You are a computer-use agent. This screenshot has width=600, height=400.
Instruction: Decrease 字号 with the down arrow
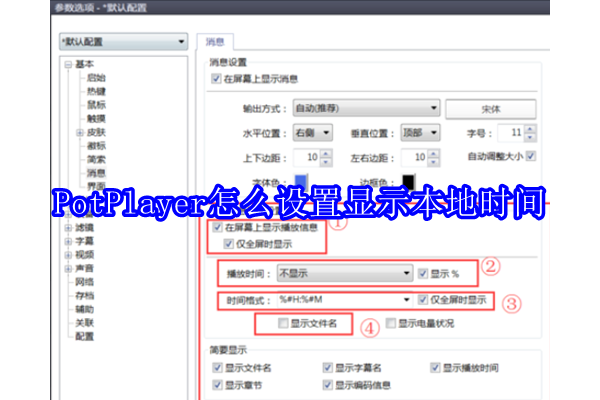pos(530,137)
